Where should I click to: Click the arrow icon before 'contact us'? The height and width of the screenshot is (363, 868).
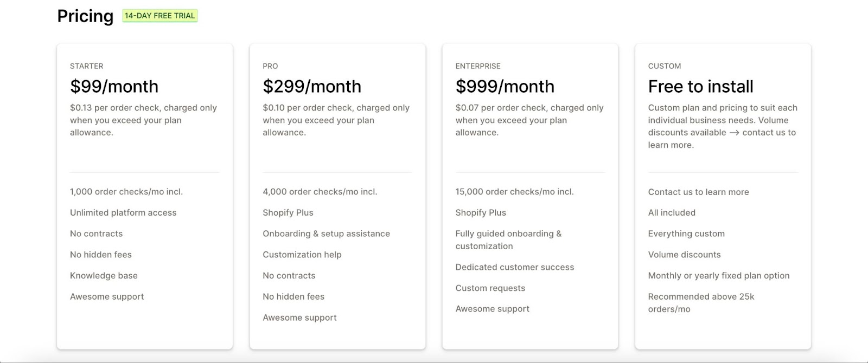point(734,133)
